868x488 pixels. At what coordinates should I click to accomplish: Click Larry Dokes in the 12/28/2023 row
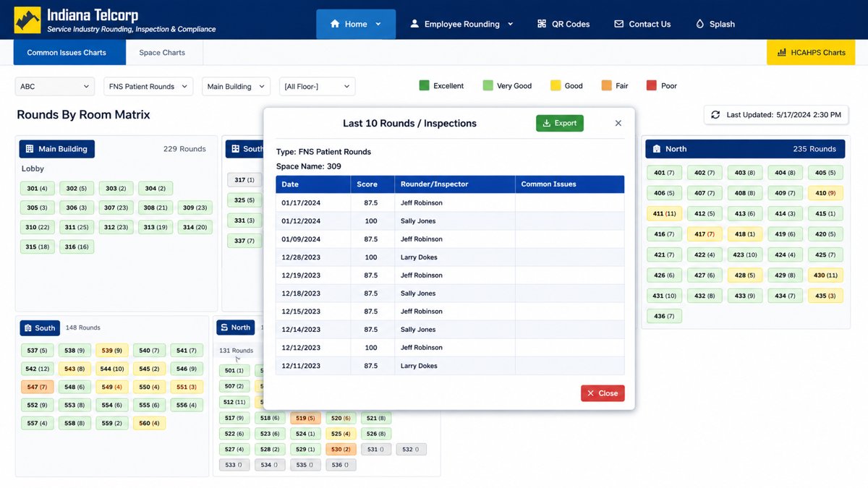pyautogui.click(x=419, y=257)
